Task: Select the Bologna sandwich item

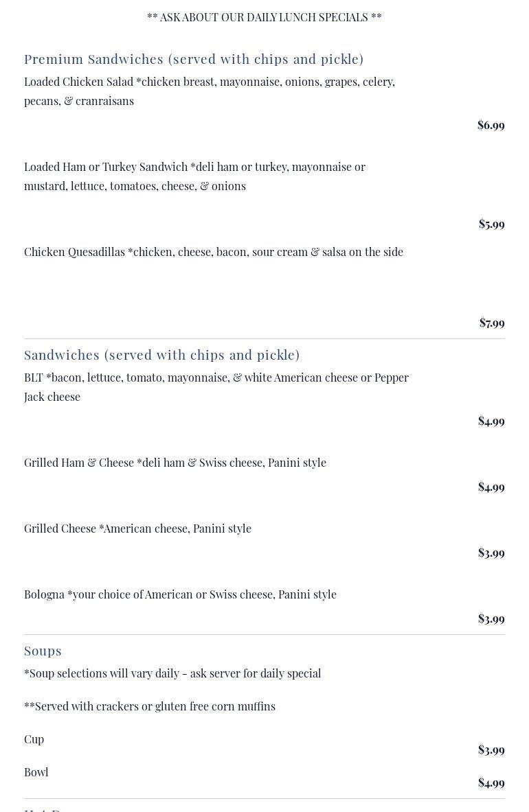Action: pos(180,594)
